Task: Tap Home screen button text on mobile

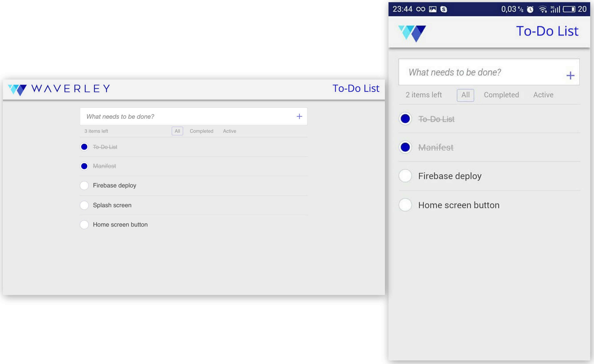Action: [x=459, y=205]
